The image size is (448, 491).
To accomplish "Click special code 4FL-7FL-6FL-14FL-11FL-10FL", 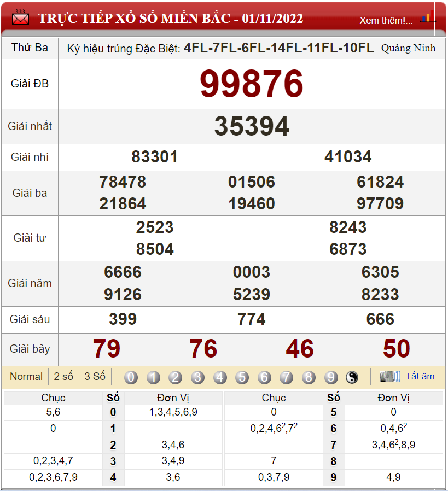I will [279, 48].
